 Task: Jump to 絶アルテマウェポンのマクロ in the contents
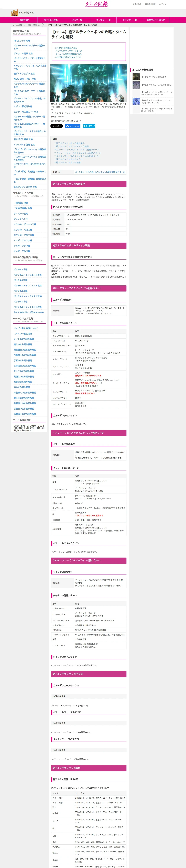tap(69, 159)
